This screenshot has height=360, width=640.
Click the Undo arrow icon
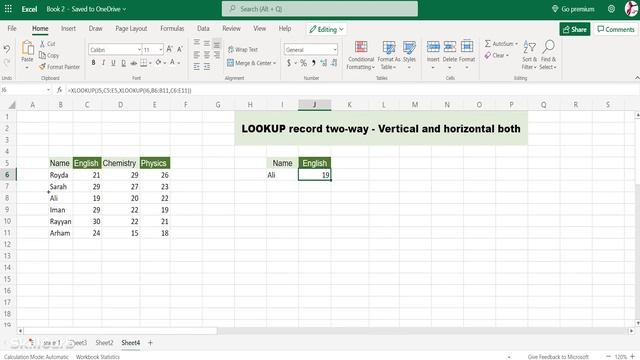(x=7, y=49)
